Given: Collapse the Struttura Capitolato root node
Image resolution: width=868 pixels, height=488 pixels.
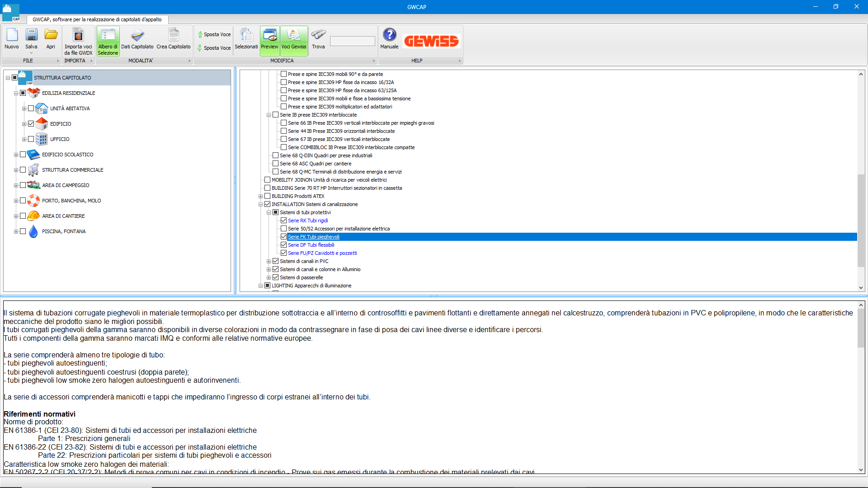Looking at the screenshot, I should 8,78.
